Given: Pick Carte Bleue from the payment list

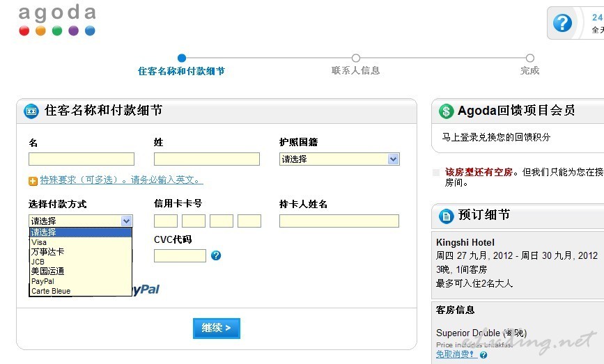Looking at the screenshot, I should point(81,291).
